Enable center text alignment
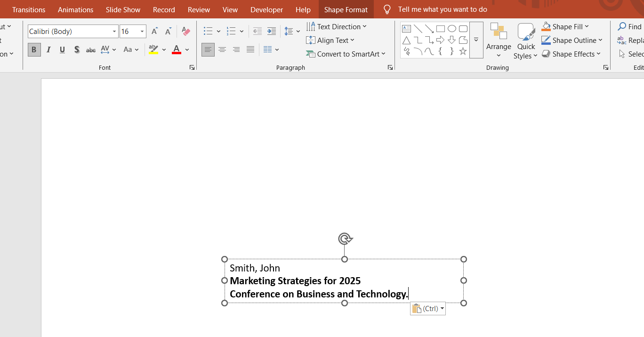The image size is (644, 337). (222, 49)
